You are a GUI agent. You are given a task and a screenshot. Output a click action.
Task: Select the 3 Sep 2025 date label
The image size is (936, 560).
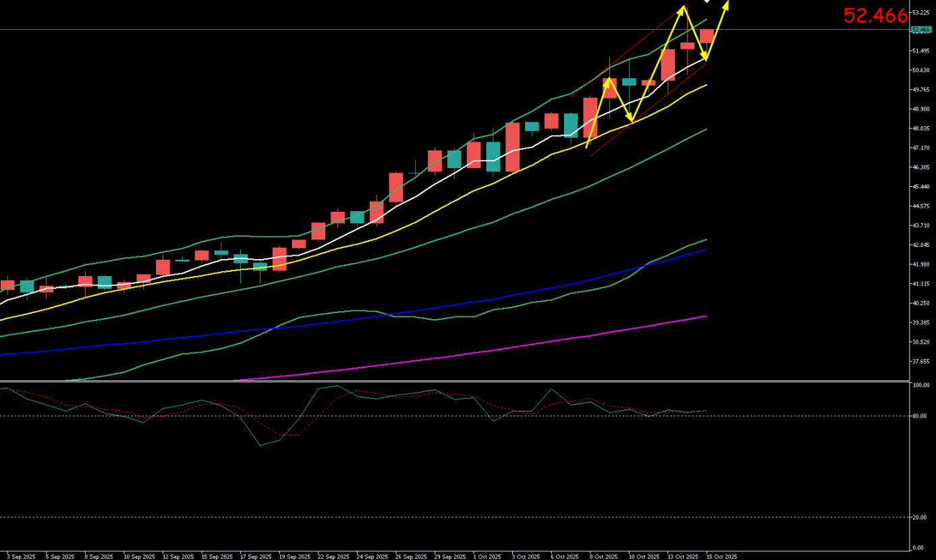pyautogui.click(x=21, y=557)
